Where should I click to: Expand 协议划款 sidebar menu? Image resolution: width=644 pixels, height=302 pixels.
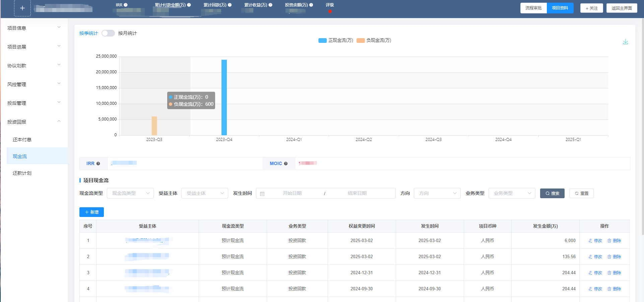point(34,66)
